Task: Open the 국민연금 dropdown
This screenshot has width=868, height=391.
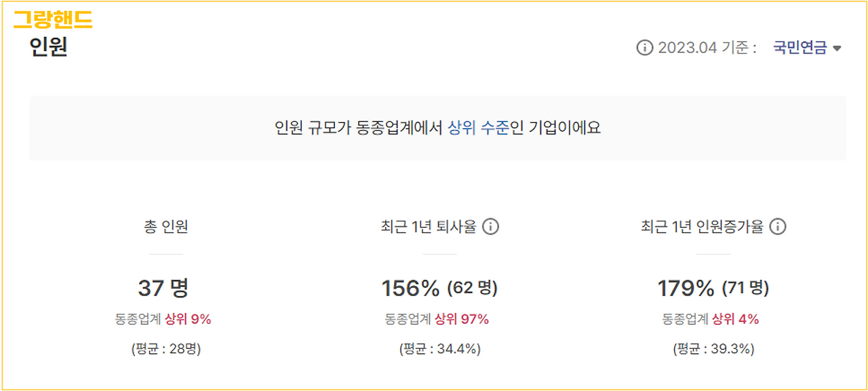Action: point(807,48)
